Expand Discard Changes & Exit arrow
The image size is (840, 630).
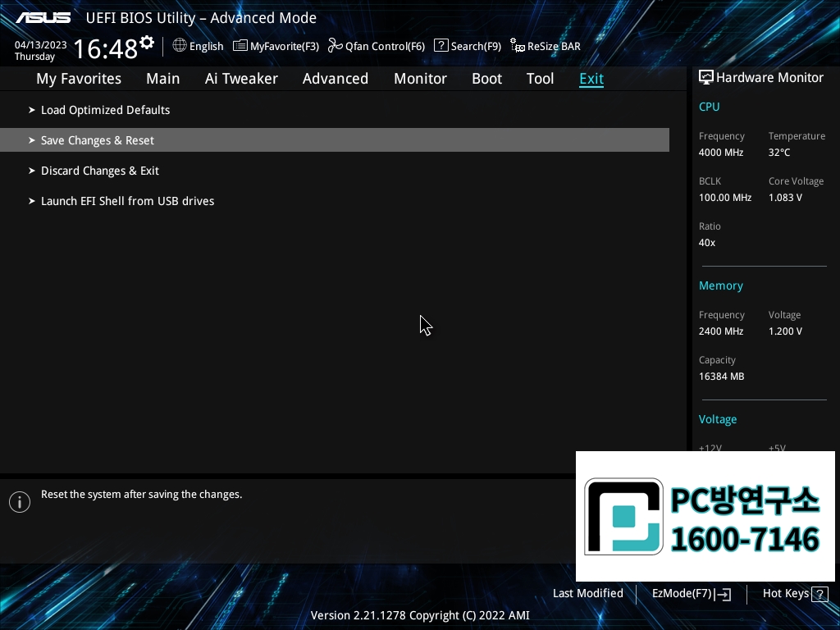click(x=32, y=171)
